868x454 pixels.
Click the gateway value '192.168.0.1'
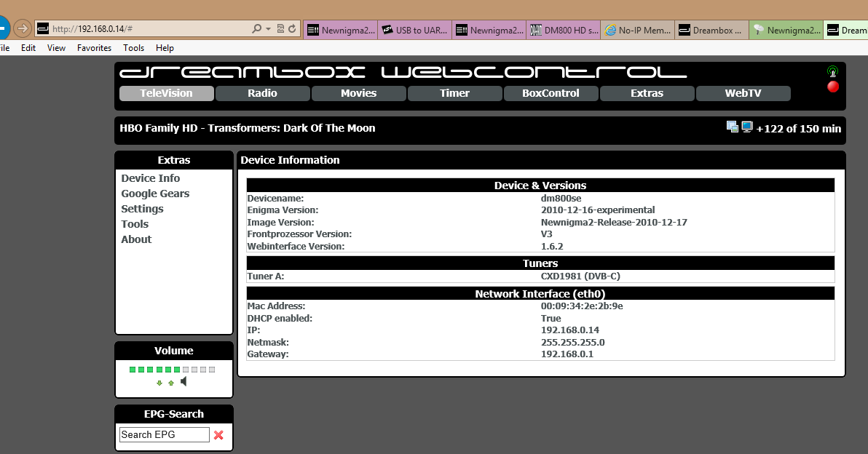pyautogui.click(x=567, y=354)
